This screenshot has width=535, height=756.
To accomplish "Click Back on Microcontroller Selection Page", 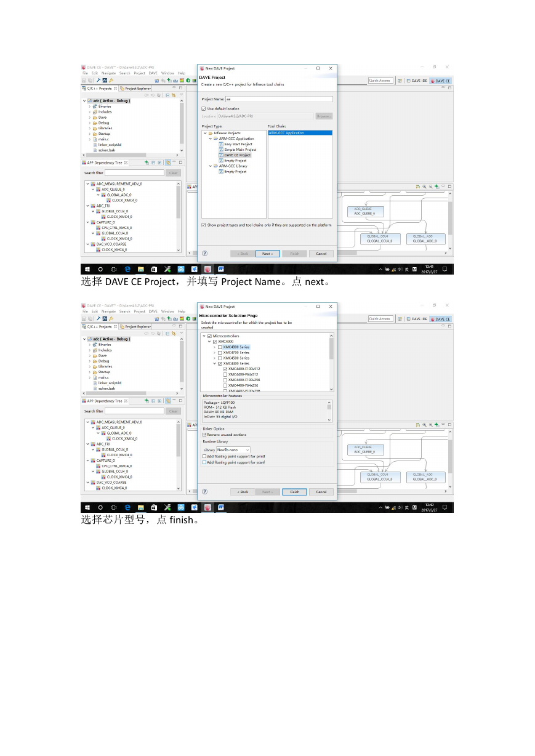I will tap(243, 492).
